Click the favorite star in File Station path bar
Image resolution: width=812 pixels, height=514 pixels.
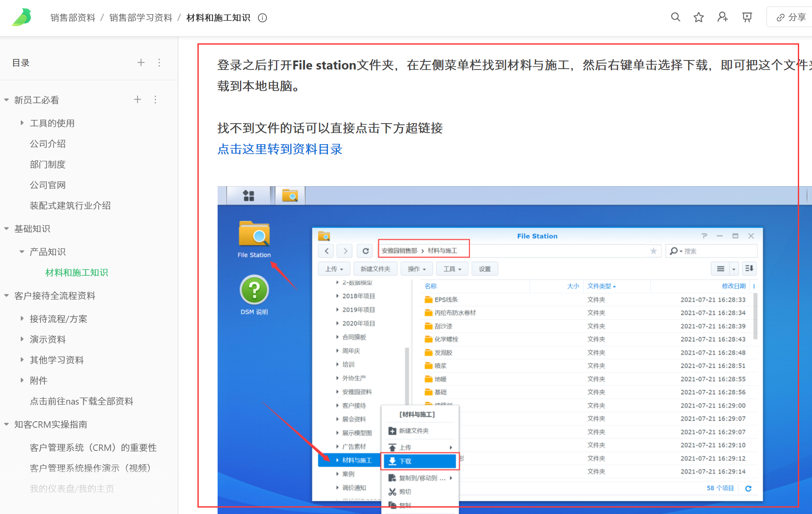coord(653,251)
